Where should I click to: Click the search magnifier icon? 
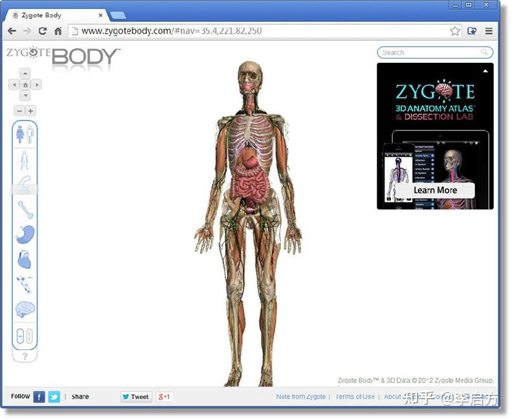484,52
